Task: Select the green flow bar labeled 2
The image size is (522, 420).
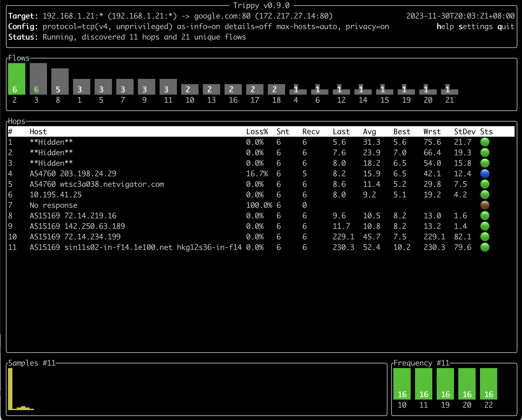Action: [17, 79]
